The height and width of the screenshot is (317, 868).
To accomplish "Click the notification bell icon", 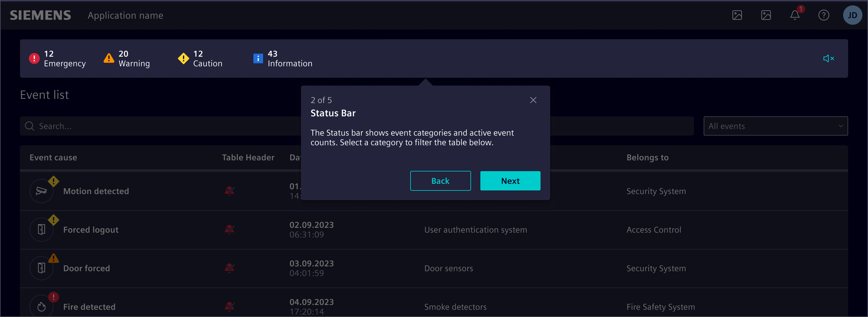I will (x=795, y=15).
